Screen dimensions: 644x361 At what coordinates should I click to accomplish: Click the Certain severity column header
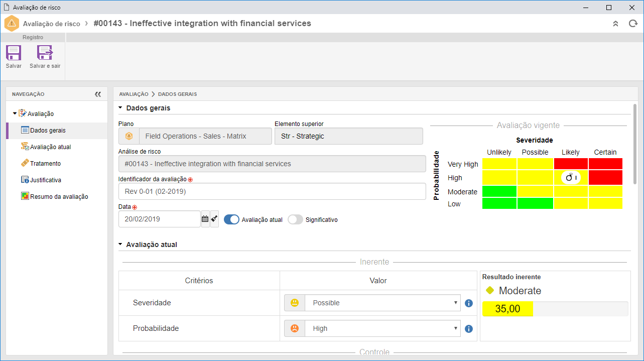(605, 152)
